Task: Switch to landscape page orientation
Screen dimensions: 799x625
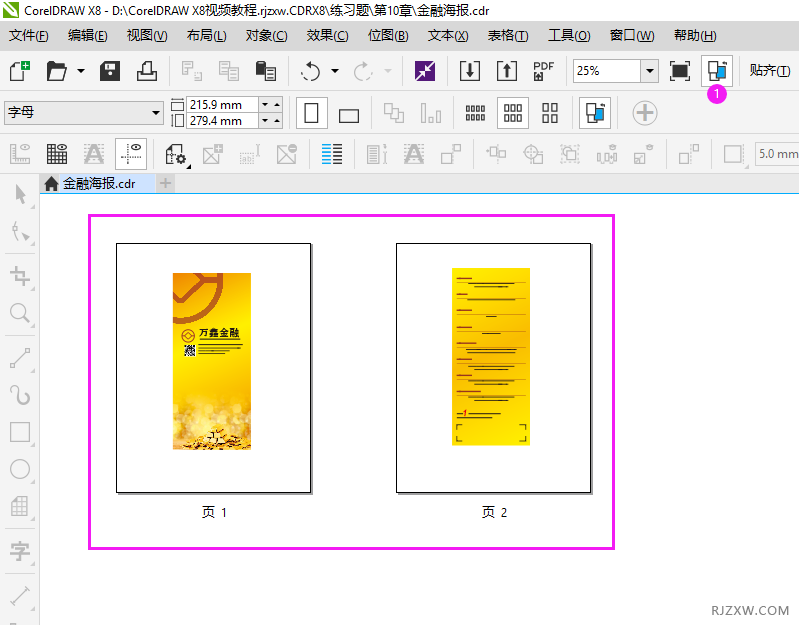Action: [x=348, y=114]
